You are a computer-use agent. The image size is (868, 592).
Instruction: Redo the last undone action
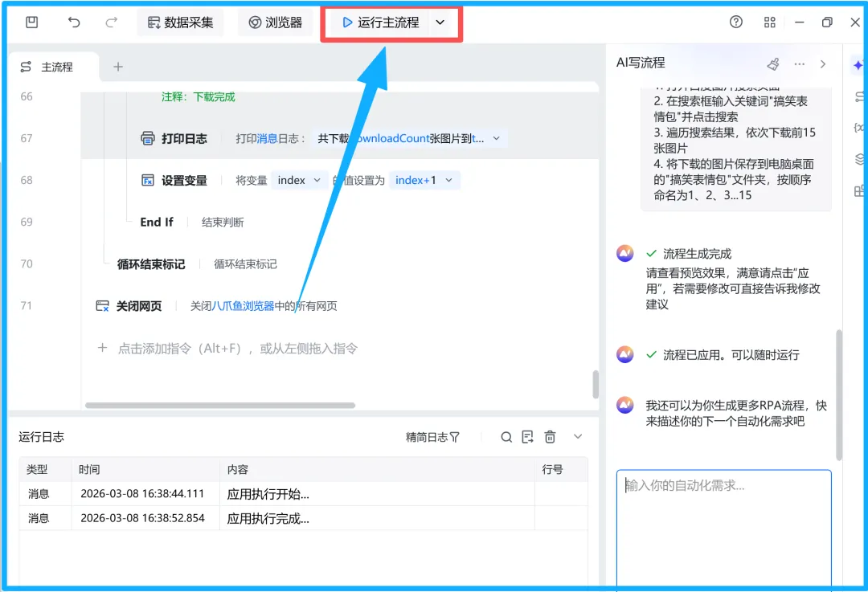111,22
